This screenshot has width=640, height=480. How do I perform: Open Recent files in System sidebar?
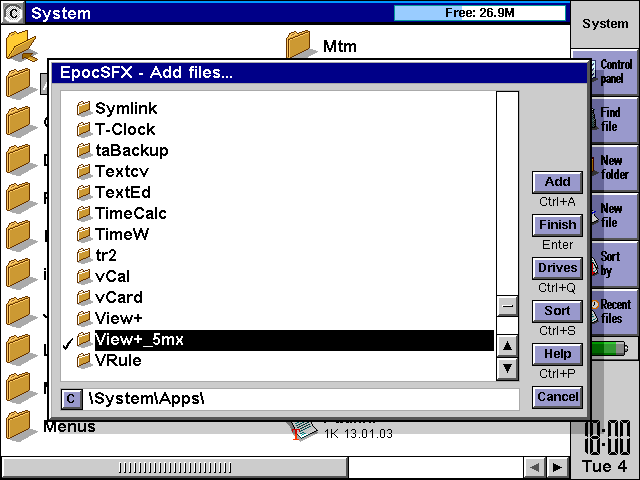tap(615, 312)
